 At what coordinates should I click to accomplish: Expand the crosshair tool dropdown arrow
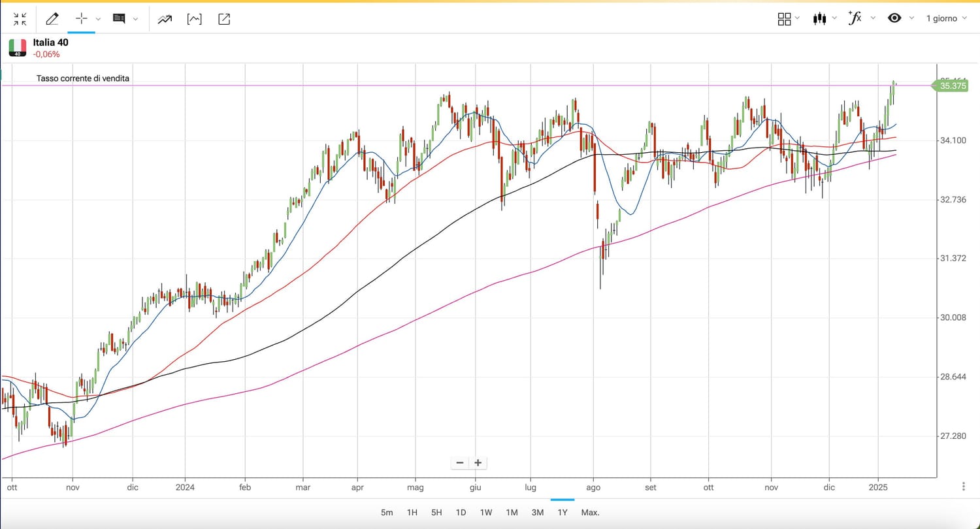(x=98, y=20)
